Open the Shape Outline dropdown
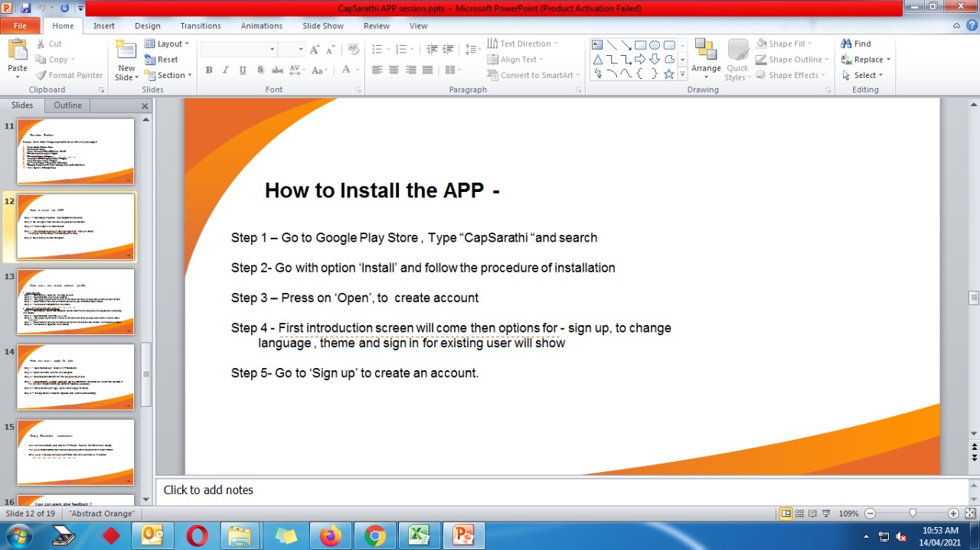The width and height of the screenshot is (980, 550). click(792, 60)
